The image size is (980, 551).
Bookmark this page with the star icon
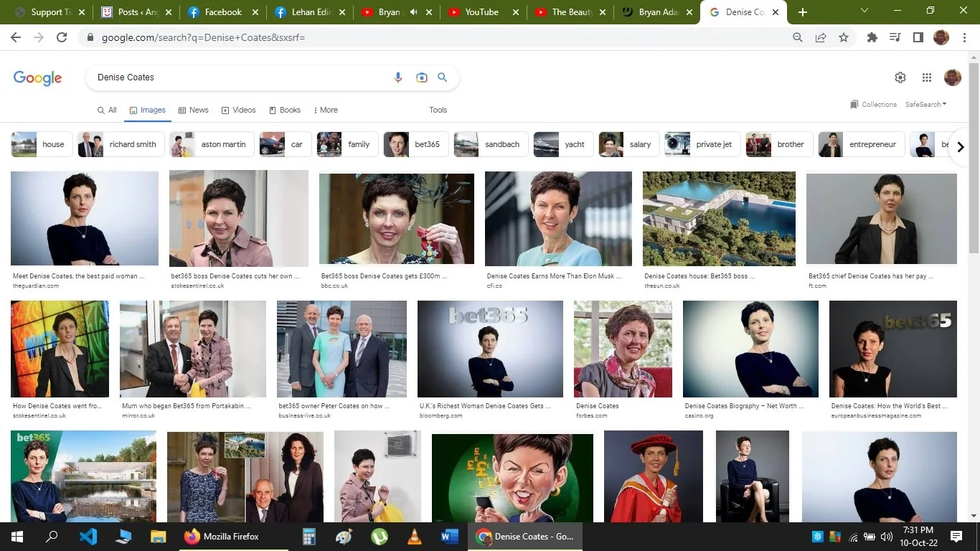click(x=844, y=37)
